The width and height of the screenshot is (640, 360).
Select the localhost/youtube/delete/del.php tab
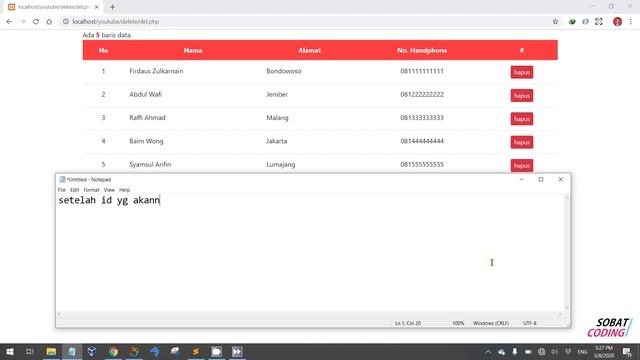pos(53,7)
